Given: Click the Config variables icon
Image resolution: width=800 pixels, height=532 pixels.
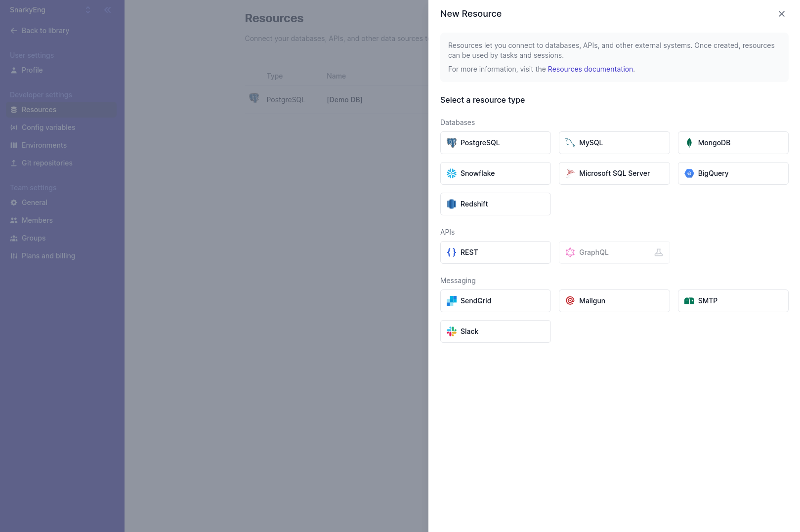Looking at the screenshot, I should [x=14, y=127].
